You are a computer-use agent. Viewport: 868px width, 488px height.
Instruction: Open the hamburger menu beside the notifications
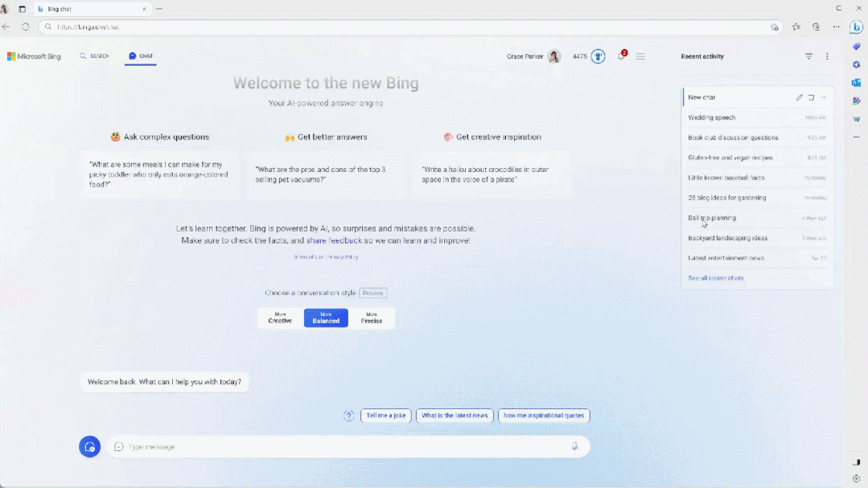(640, 56)
